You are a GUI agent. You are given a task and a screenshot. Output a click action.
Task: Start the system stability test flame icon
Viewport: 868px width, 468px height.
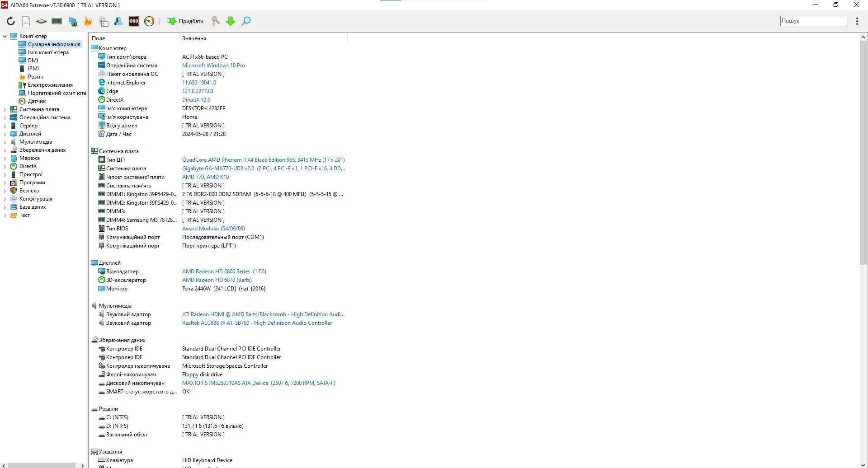pos(88,21)
